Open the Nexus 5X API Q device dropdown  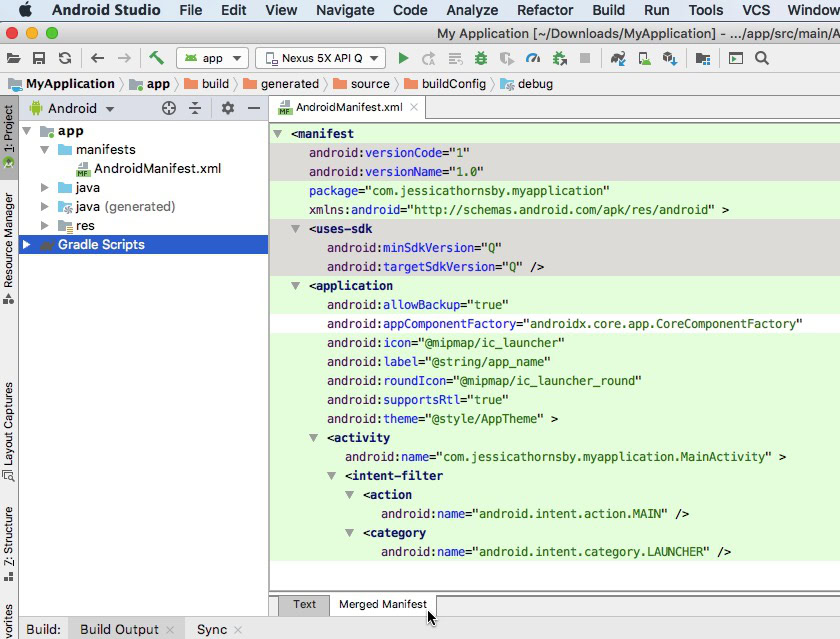pos(318,58)
